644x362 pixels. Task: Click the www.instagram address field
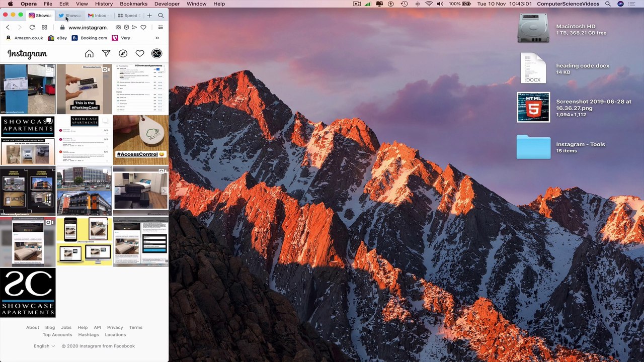88,27
